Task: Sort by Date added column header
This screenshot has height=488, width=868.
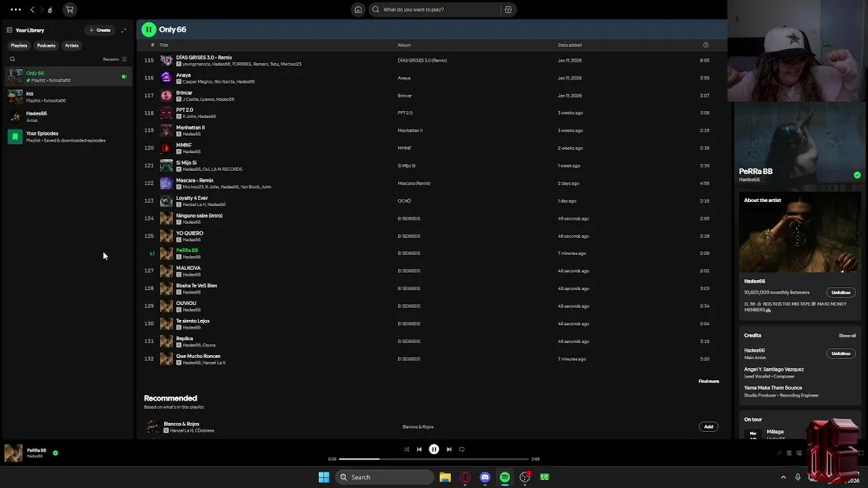Action: [x=570, y=45]
